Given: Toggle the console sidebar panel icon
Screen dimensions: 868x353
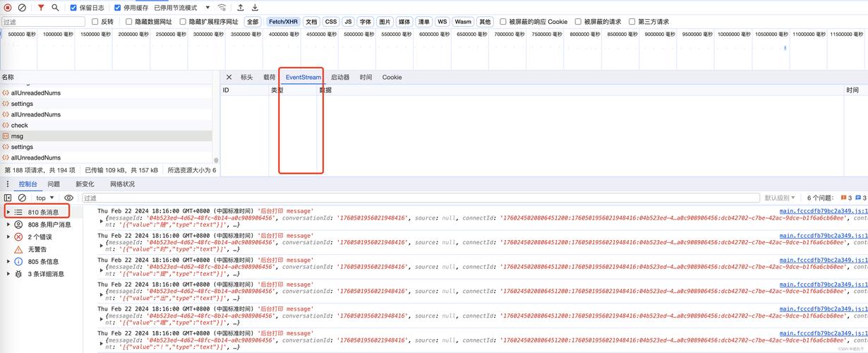Looking at the screenshot, I should coord(8,198).
